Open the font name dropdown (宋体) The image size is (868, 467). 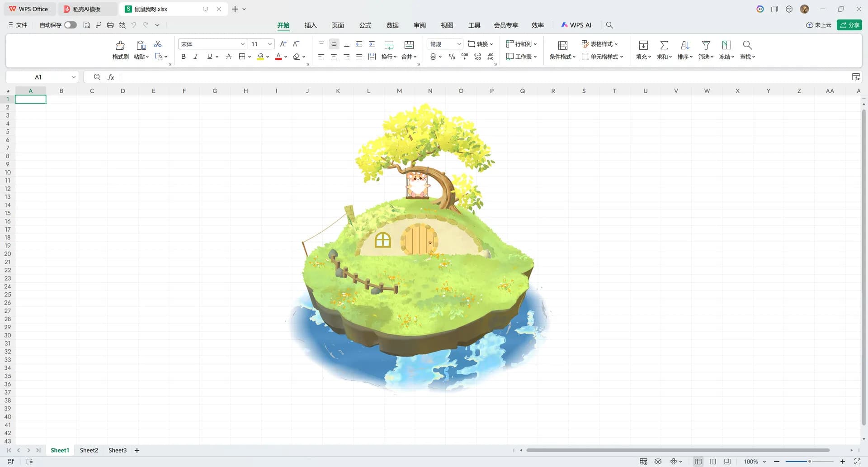(x=242, y=44)
